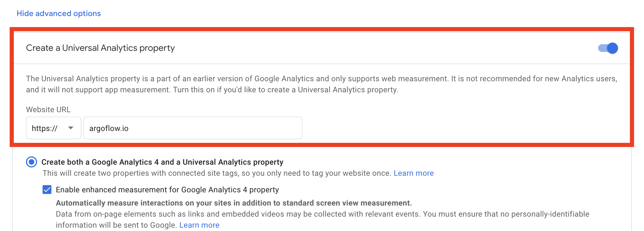Screen dimensions: 644x231
Task: Open Learn more about data sent to Google
Action: coord(199,225)
